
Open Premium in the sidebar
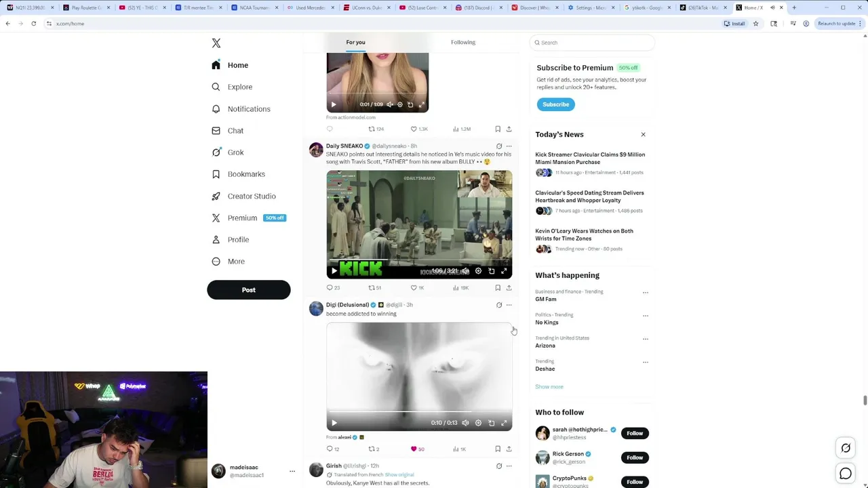click(248, 218)
